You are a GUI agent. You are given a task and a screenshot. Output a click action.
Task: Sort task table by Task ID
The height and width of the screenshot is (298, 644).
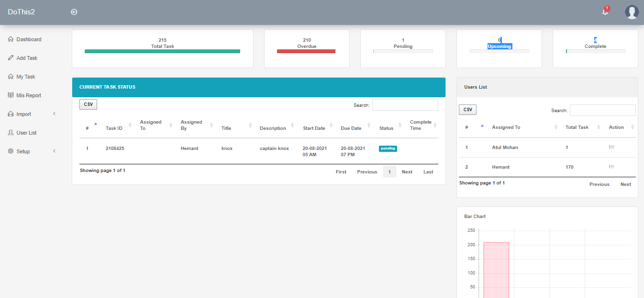tap(114, 128)
